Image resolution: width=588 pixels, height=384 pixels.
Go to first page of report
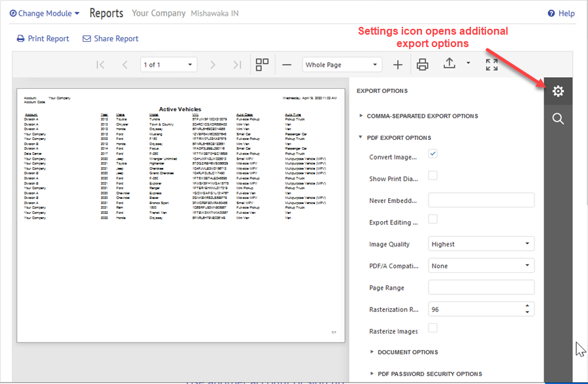100,65
